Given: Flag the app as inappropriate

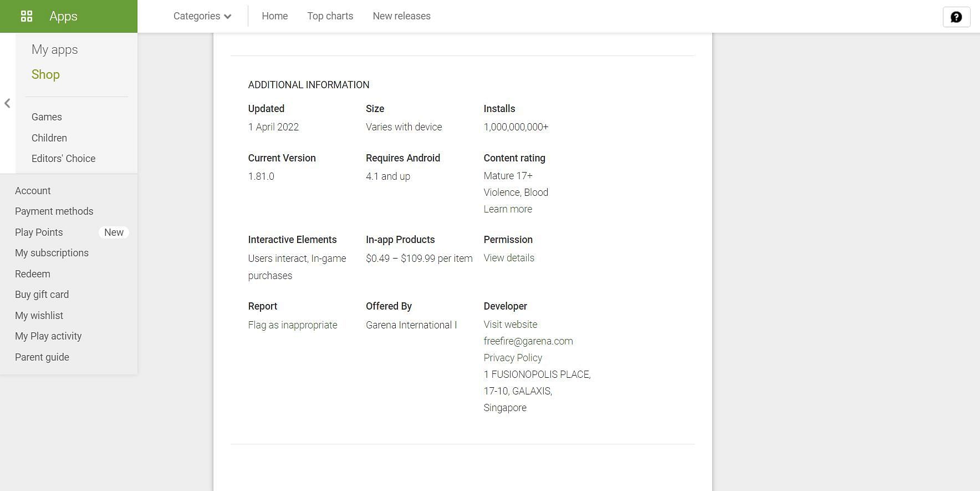Looking at the screenshot, I should [292, 325].
